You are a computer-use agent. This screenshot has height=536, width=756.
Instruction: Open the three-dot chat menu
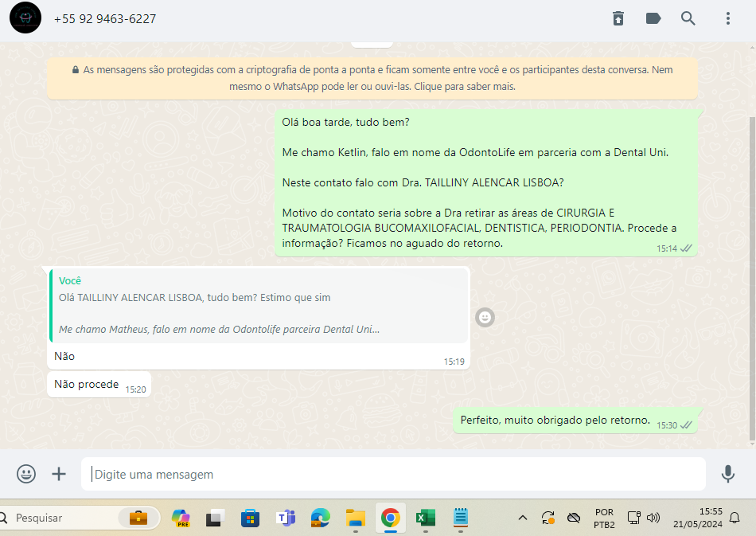[727, 18]
